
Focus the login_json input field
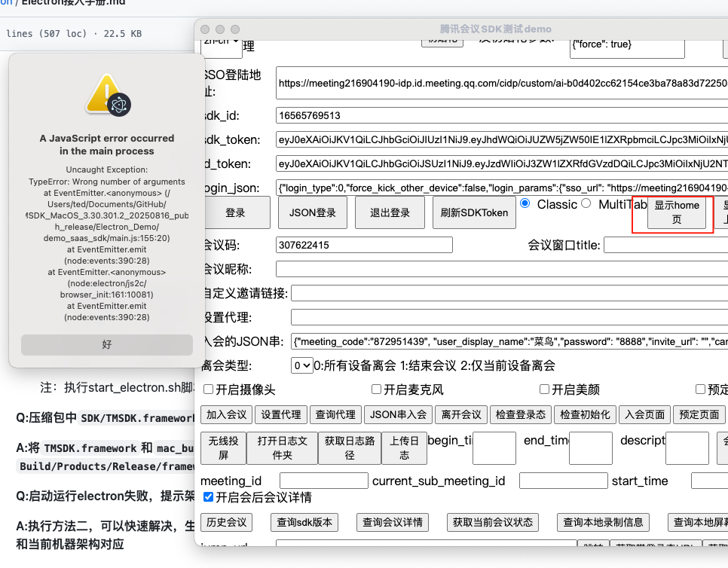click(x=502, y=188)
